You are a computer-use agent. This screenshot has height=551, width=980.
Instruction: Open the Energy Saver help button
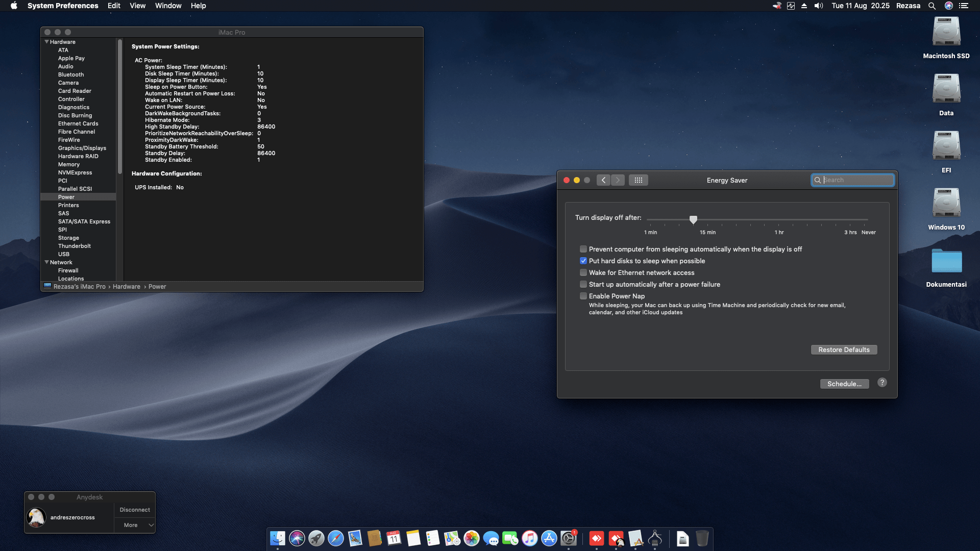pyautogui.click(x=882, y=383)
